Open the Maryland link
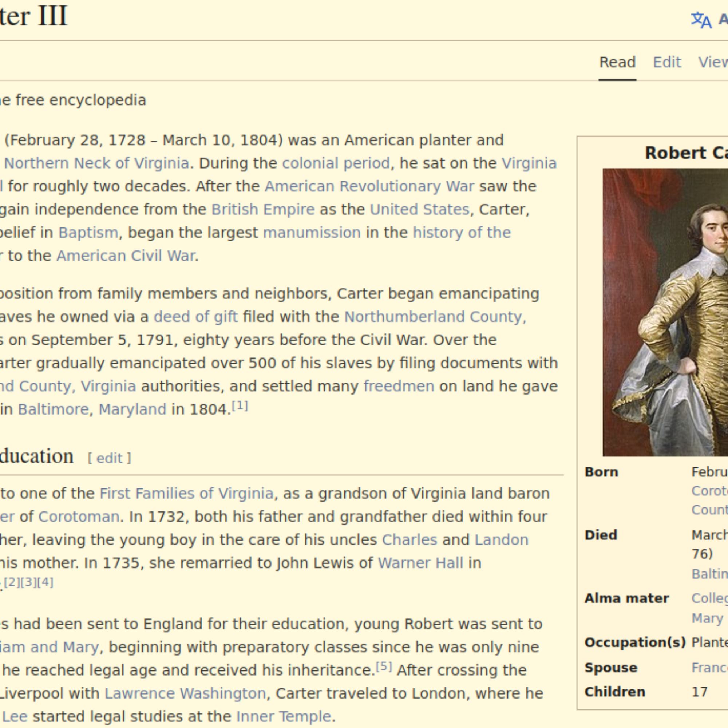728x728 pixels. coord(132,409)
